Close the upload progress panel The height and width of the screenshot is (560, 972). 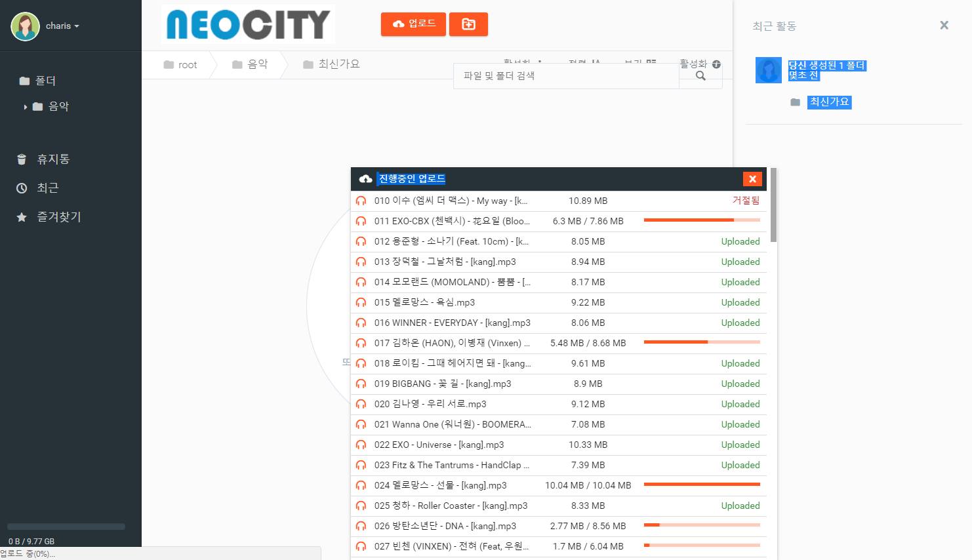pyautogui.click(x=752, y=179)
